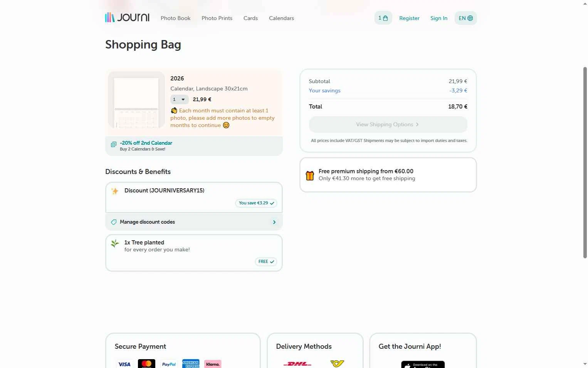Click Calendar, Landscape 30x21cm description
588x368 pixels.
[x=209, y=89]
